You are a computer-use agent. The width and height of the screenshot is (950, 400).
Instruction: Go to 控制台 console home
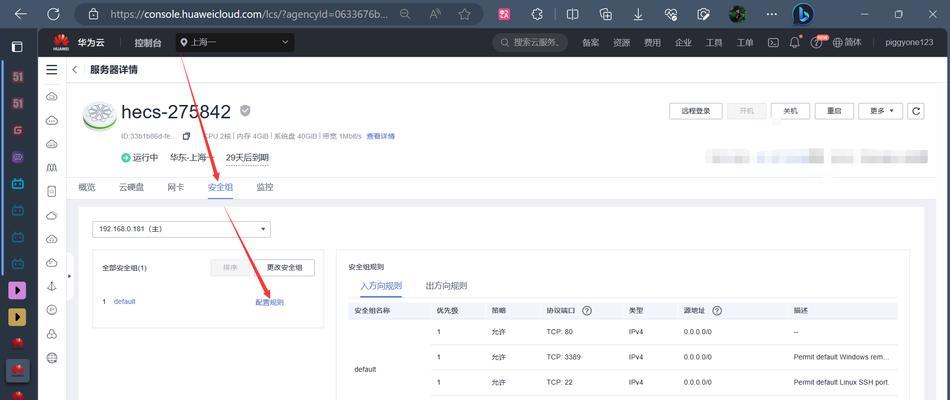(148, 42)
